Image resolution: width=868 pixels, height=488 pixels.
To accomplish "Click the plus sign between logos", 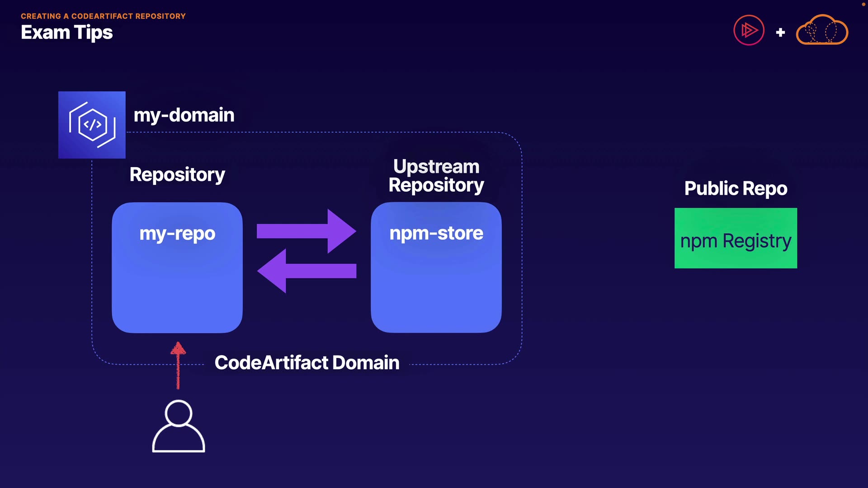I will [780, 33].
